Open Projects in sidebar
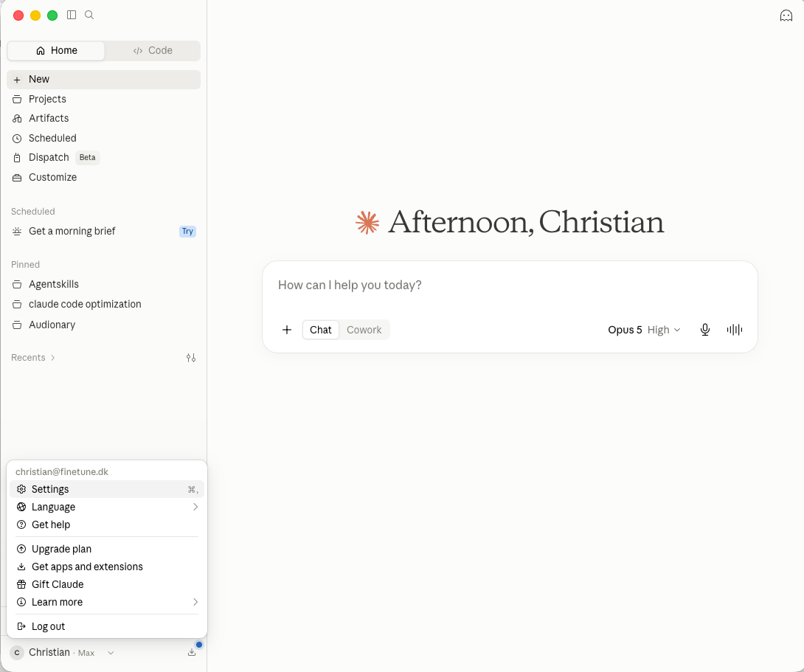Screen dimensions: 804x672 coord(103,99)
